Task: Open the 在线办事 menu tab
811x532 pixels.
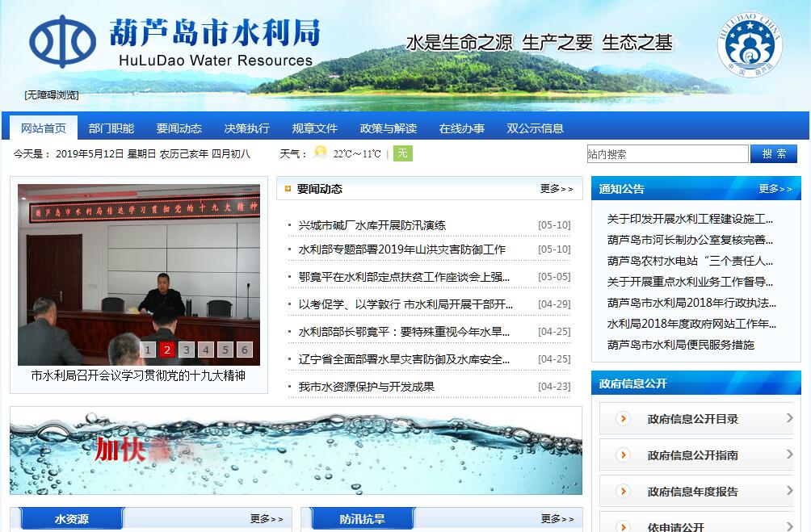Action: click(x=462, y=128)
